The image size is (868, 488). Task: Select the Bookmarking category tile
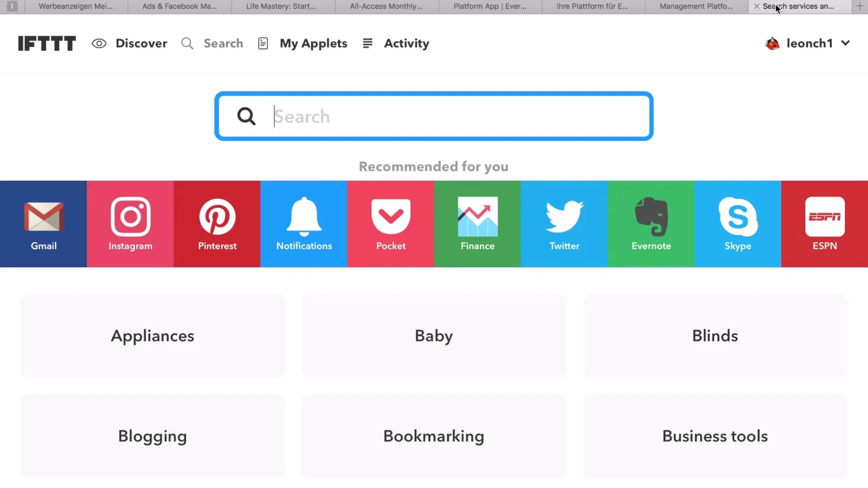click(x=434, y=436)
